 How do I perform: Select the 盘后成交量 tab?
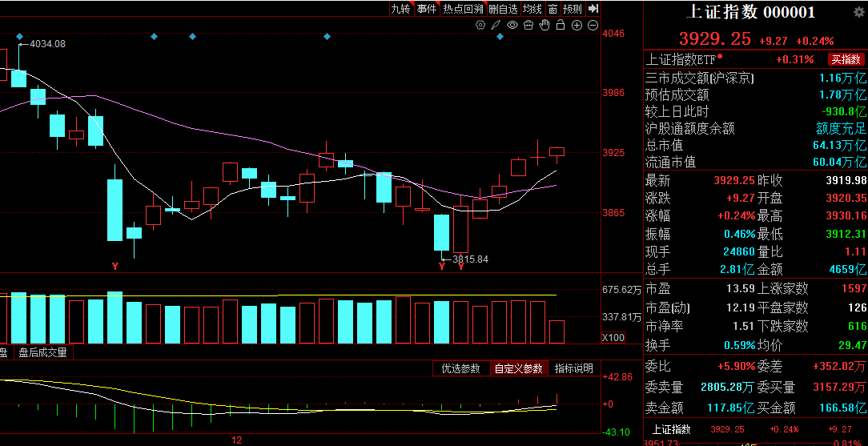[x=42, y=352]
